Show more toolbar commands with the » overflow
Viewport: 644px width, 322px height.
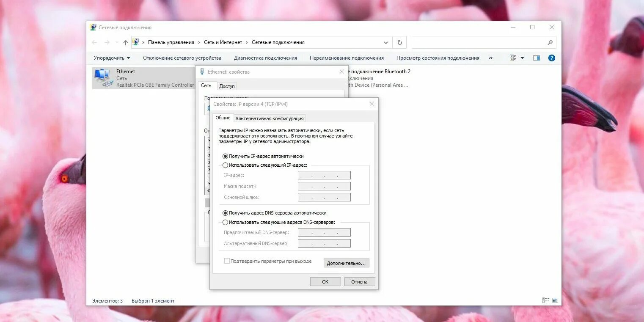[491, 58]
